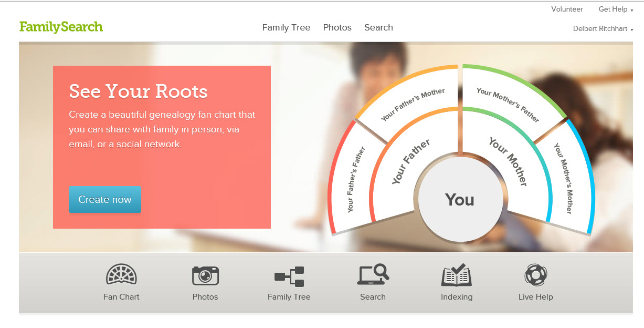Viewport: 644px width, 328px height.
Task: Open Photos in top navigation
Action: coord(337,27)
